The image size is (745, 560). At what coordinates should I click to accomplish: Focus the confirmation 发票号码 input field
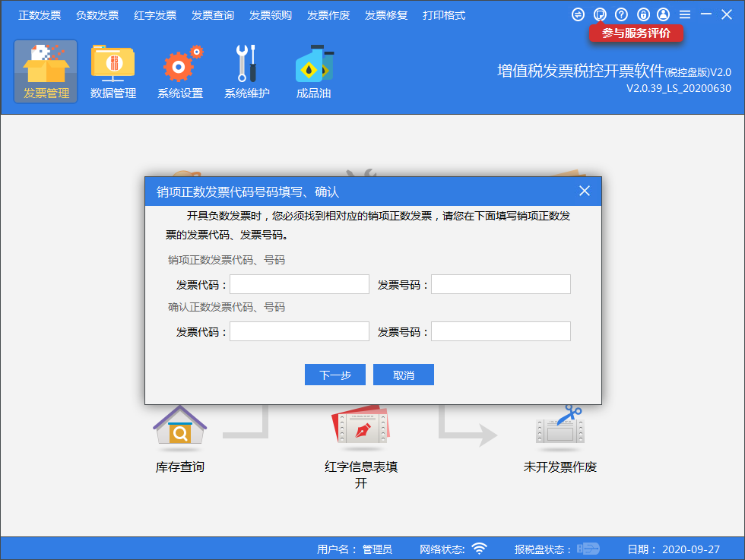pyautogui.click(x=501, y=331)
